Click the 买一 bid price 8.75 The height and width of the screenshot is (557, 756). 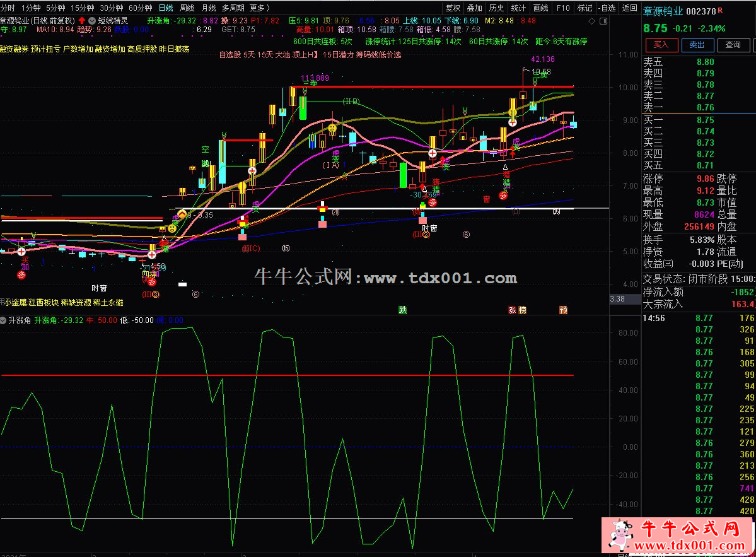(x=705, y=120)
